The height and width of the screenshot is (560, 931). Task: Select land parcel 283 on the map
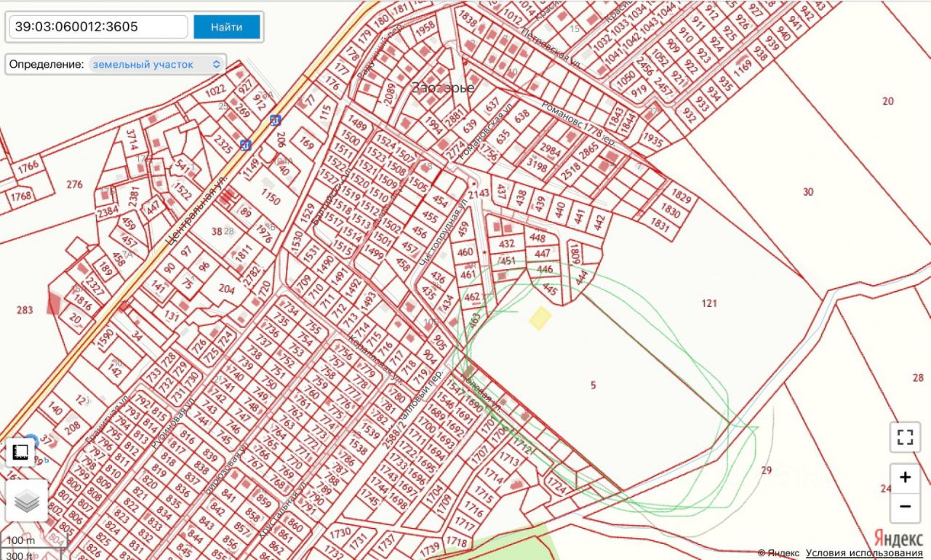pos(25,310)
